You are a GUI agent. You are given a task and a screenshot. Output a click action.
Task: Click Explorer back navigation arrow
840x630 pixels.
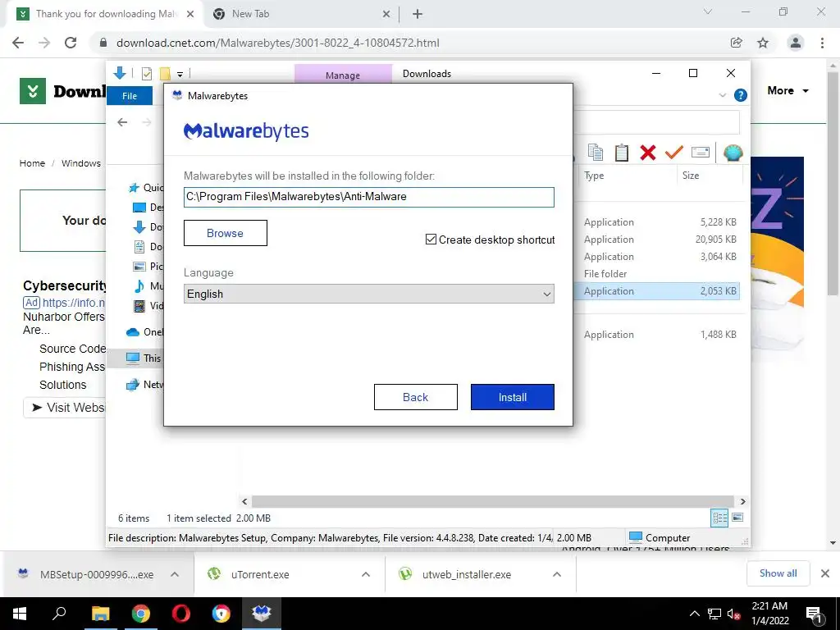point(122,122)
